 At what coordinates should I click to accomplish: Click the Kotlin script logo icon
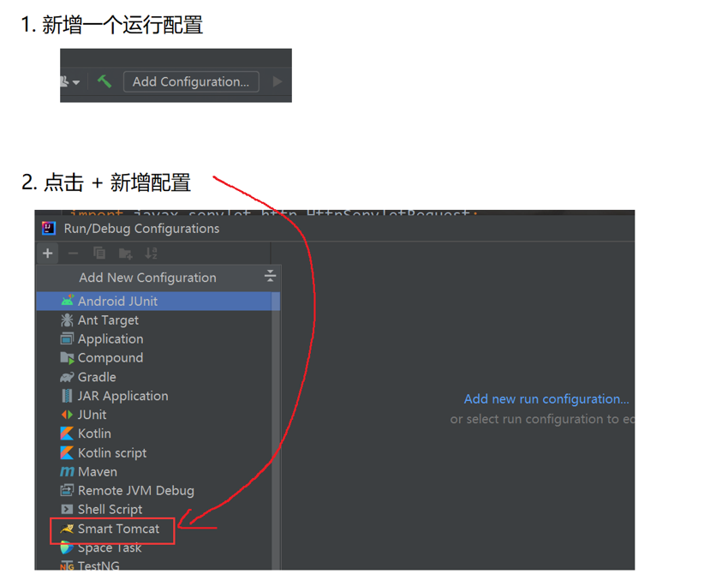coord(67,452)
